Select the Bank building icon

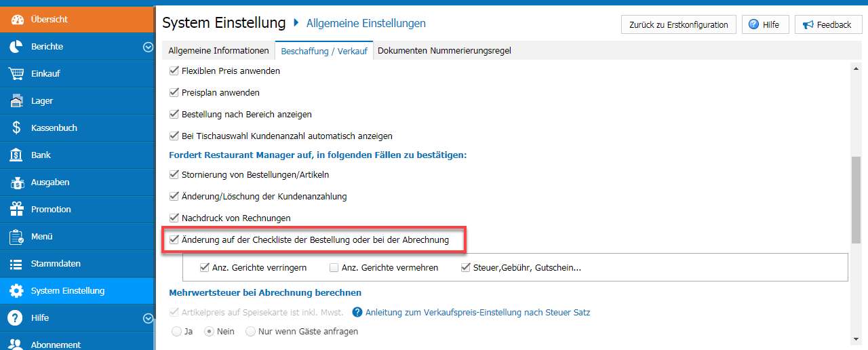(17, 155)
